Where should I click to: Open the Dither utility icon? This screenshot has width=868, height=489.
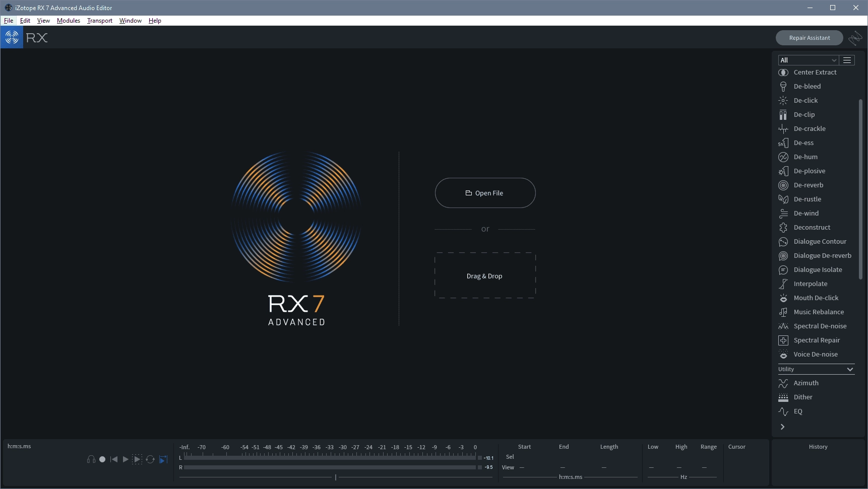pos(783,397)
